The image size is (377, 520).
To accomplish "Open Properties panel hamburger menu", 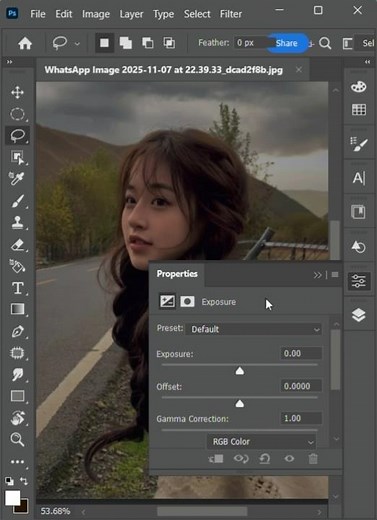I will click(x=335, y=274).
